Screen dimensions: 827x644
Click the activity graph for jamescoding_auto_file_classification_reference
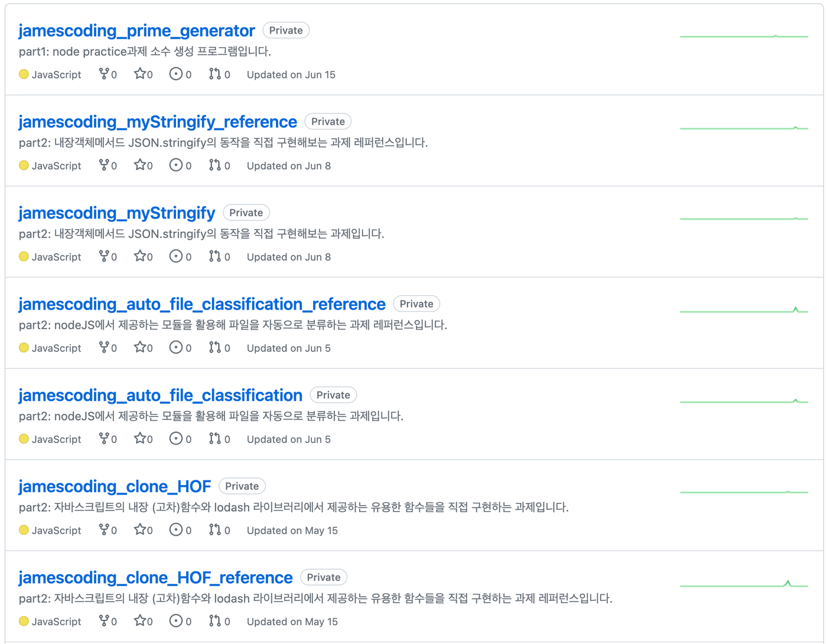tap(744, 310)
